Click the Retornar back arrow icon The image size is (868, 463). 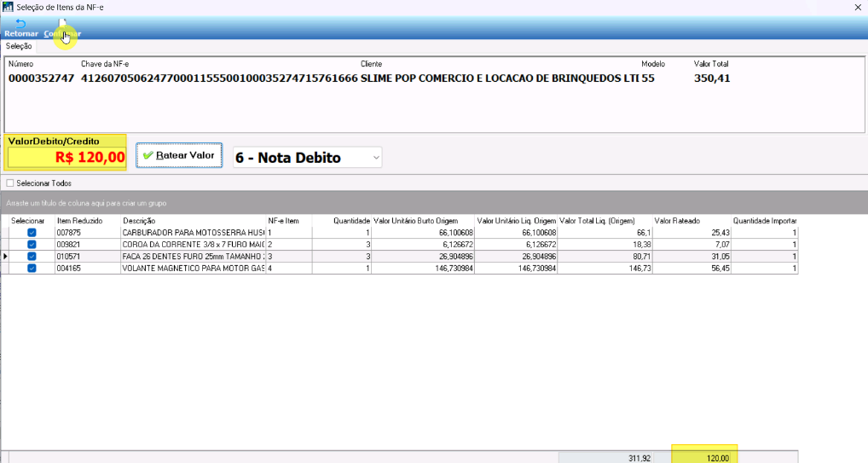(20, 23)
